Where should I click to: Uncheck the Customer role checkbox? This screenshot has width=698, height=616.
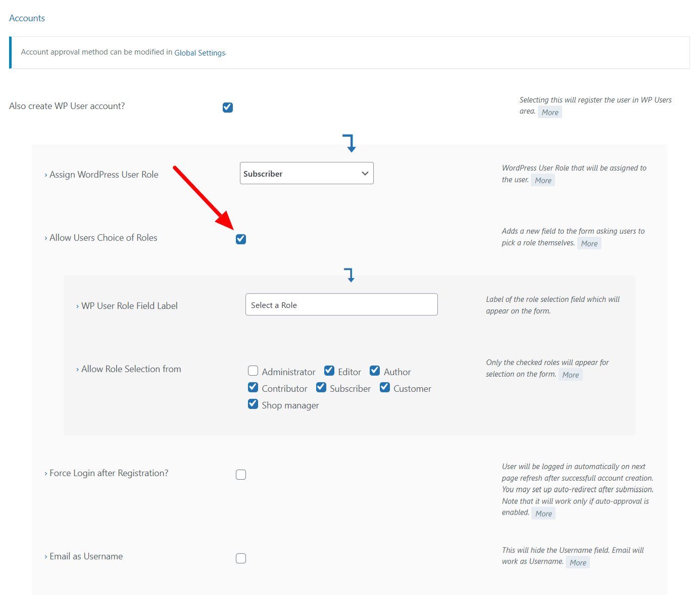click(x=385, y=388)
